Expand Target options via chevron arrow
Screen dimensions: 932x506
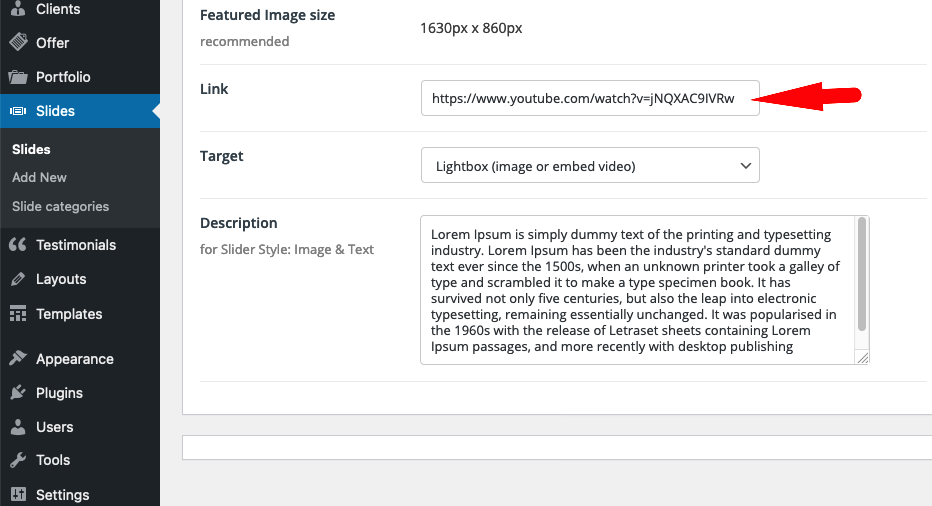point(745,166)
